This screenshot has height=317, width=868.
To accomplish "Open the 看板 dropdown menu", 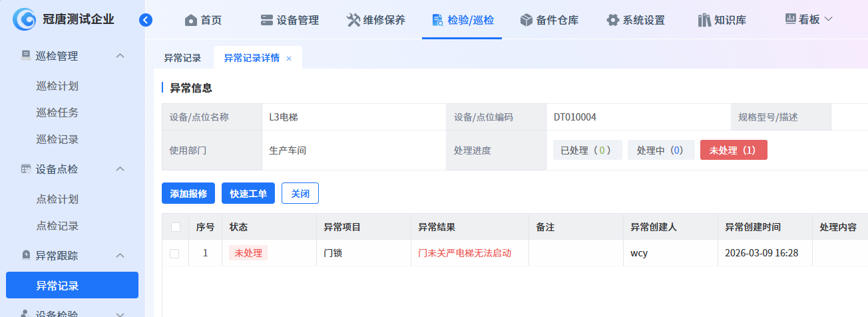I will click(x=809, y=19).
